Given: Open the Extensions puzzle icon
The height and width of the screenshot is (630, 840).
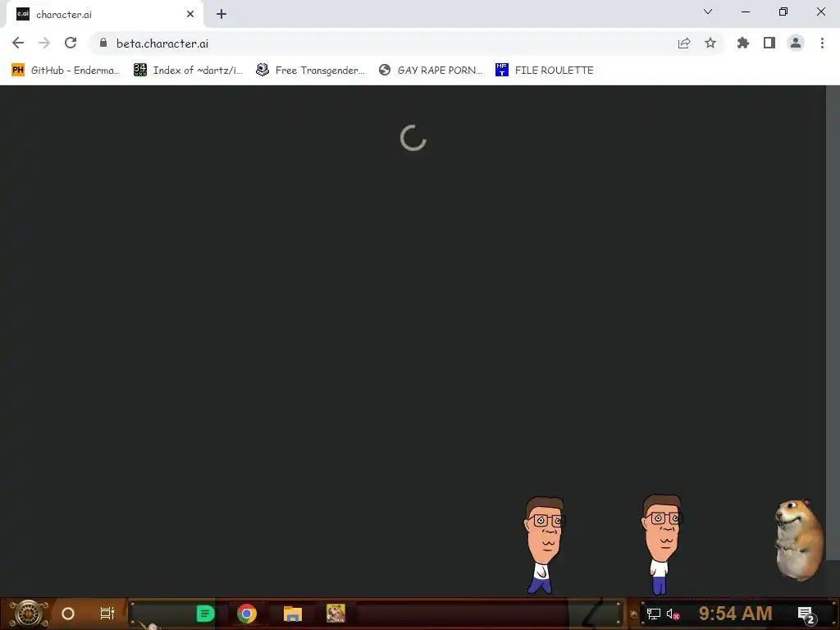Looking at the screenshot, I should pyautogui.click(x=743, y=43).
